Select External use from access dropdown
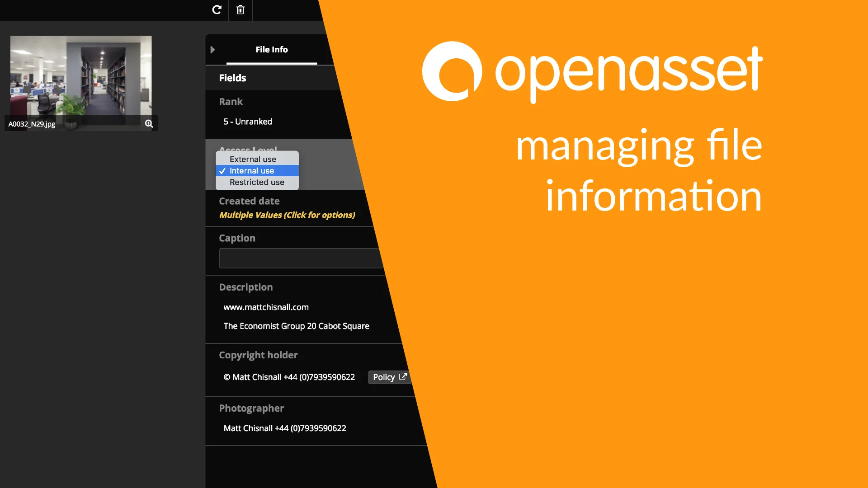 coord(253,159)
